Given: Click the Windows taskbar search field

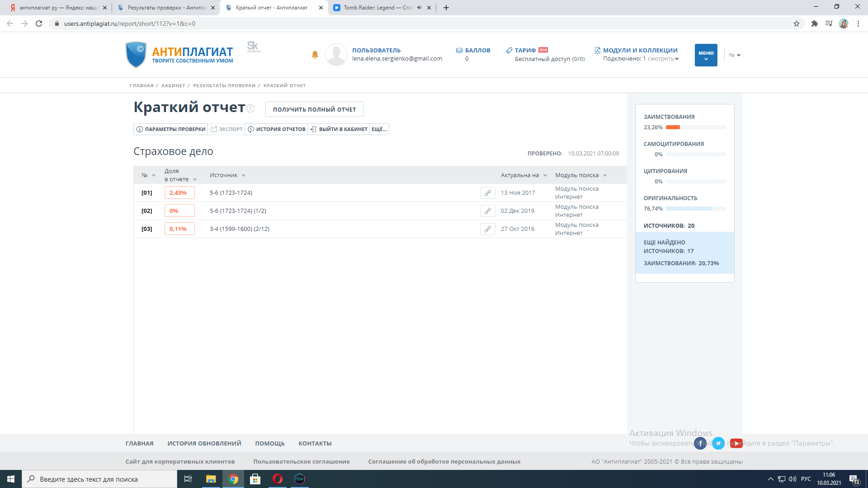Looking at the screenshot, I should coord(99,479).
